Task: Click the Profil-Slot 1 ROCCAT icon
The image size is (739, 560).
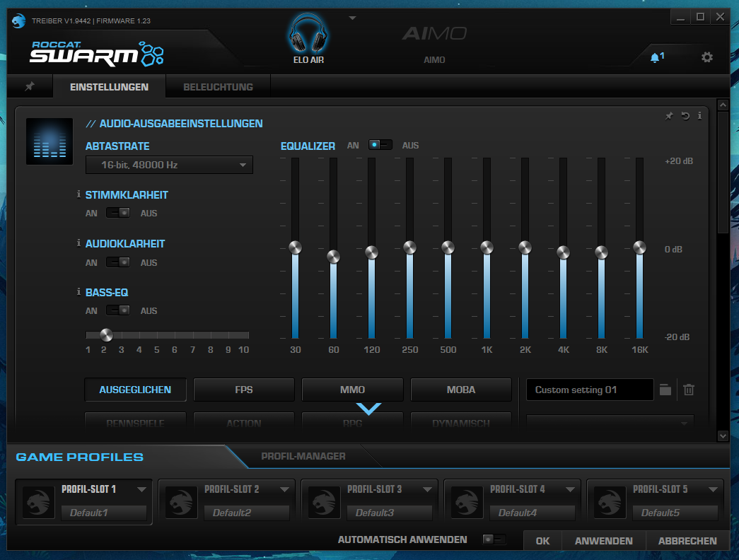Action: (x=38, y=503)
